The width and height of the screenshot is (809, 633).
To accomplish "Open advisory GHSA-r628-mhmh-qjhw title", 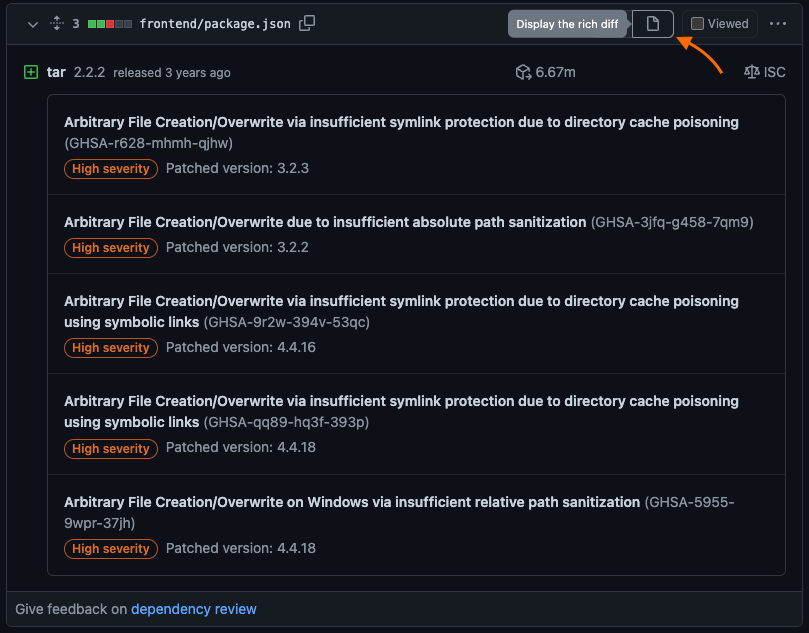I will [401, 122].
